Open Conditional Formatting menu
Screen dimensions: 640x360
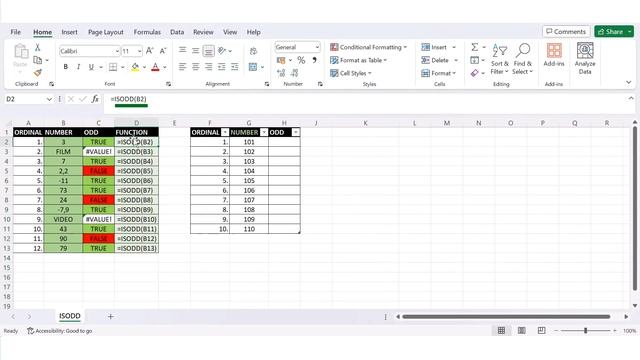[369, 47]
